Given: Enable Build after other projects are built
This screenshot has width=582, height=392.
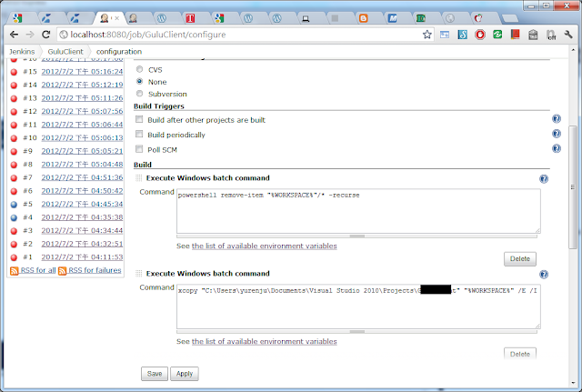Looking at the screenshot, I should 139,120.
